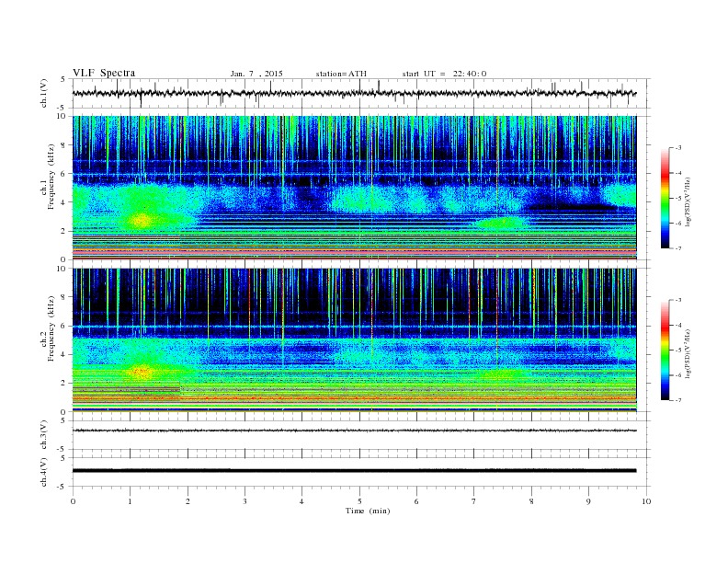Click time axis tick label "8"

point(531,501)
